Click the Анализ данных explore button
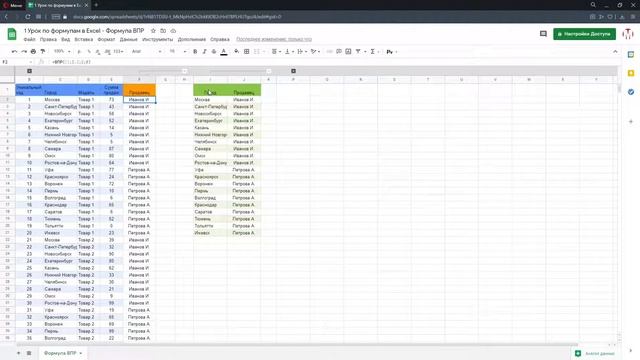Screen dimensions: 640x360 [595, 353]
